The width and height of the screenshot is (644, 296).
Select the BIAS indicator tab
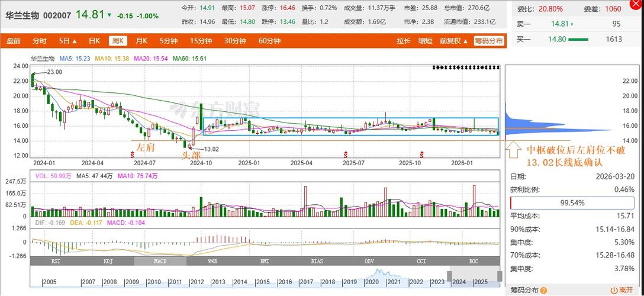pyautogui.click(x=317, y=261)
